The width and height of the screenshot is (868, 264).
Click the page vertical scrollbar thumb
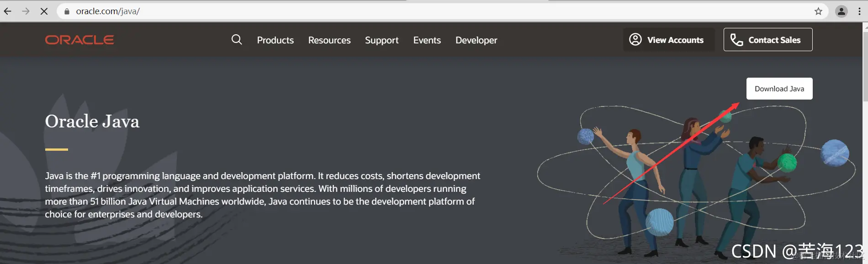865,66
